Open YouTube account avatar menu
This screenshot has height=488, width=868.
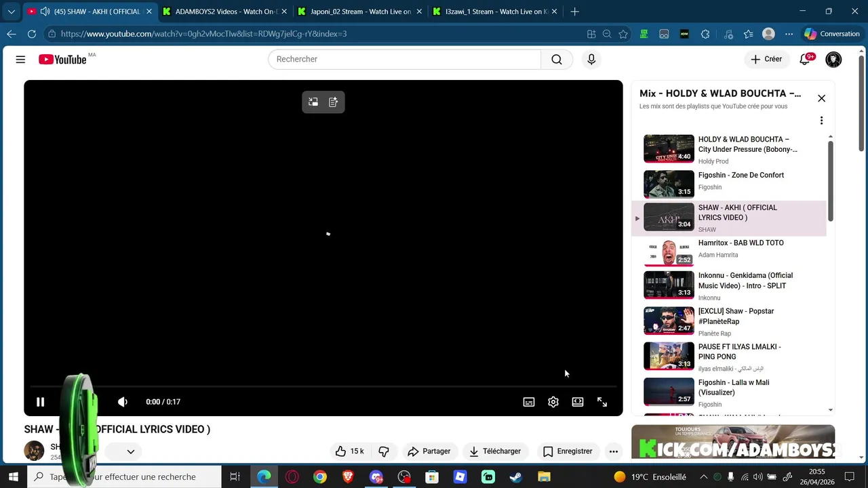pyautogui.click(x=833, y=60)
